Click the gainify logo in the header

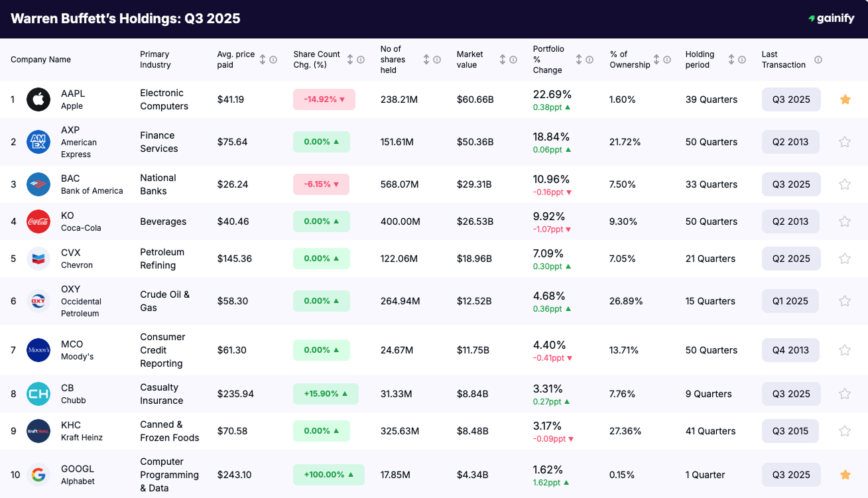pos(831,18)
